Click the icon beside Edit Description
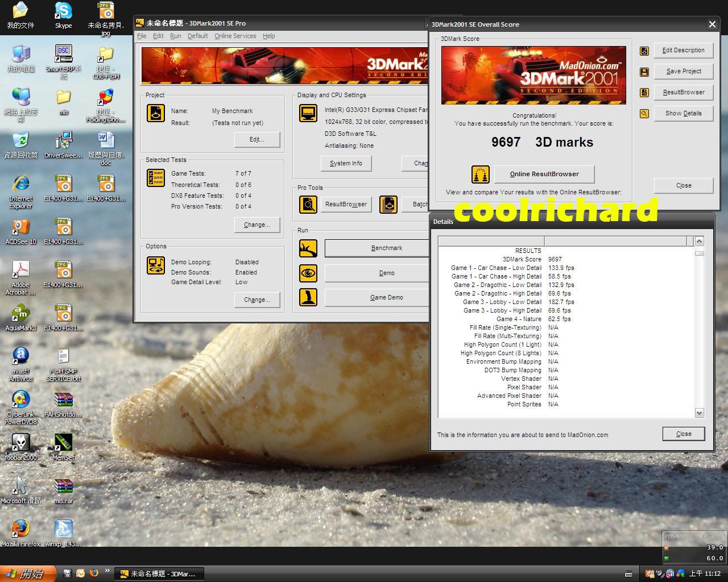 (x=644, y=51)
